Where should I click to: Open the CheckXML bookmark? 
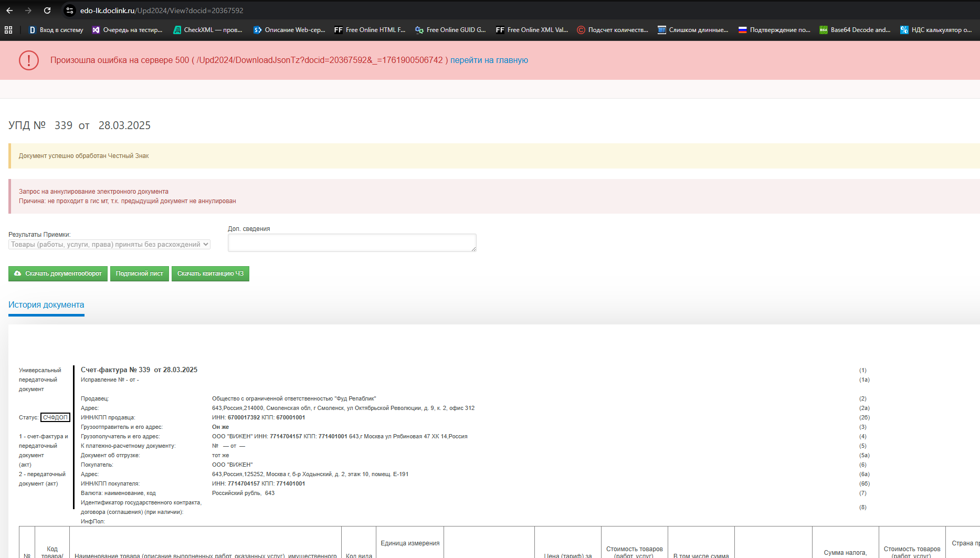(208, 30)
